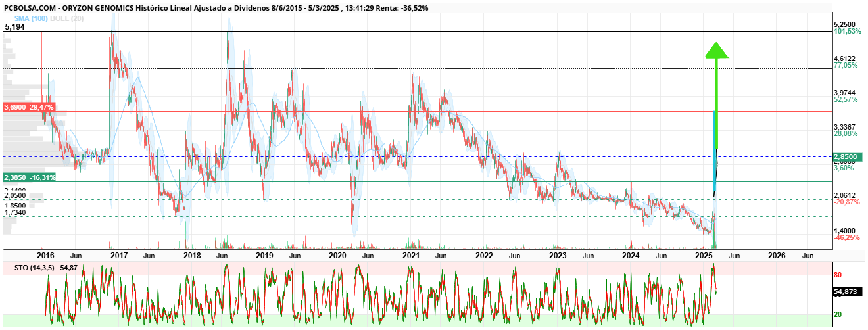Jump to 2022 on the time axis
The height and width of the screenshot is (330, 868).
[484, 255]
